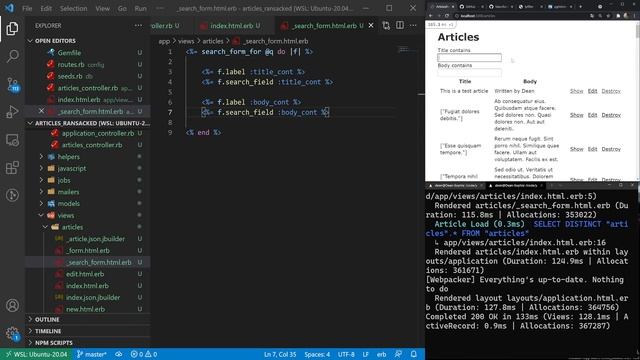Expand the javascript folder
Viewport: 640px width, 360px height.
tap(72, 169)
